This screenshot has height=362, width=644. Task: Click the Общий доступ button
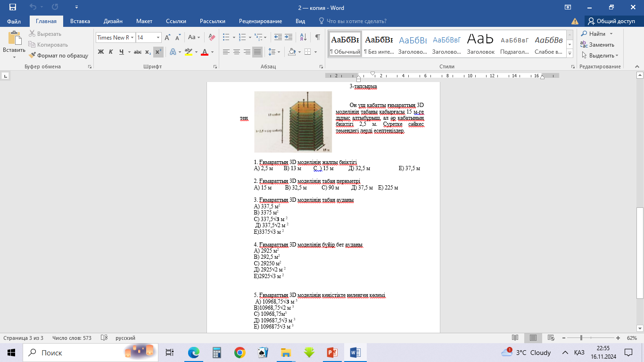tap(611, 21)
